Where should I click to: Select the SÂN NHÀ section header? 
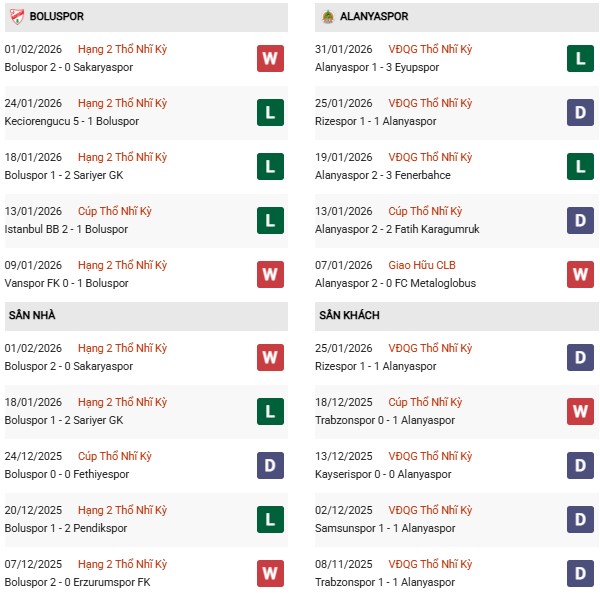click(32, 316)
